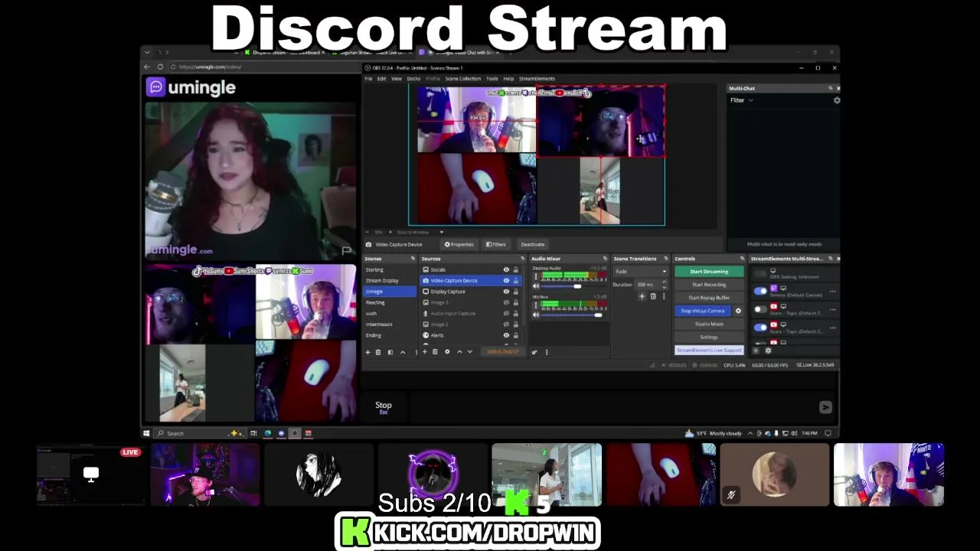Hide the Socials source
The width and height of the screenshot is (980, 551).
coord(506,269)
